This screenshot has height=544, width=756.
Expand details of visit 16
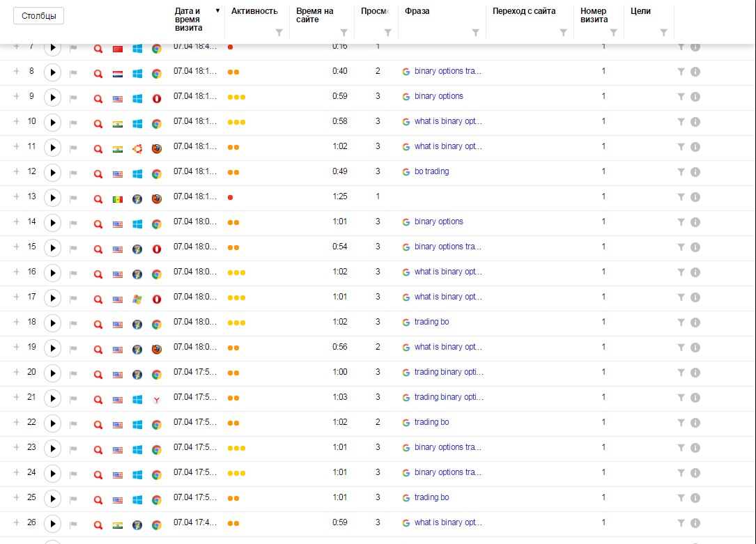tap(16, 271)
